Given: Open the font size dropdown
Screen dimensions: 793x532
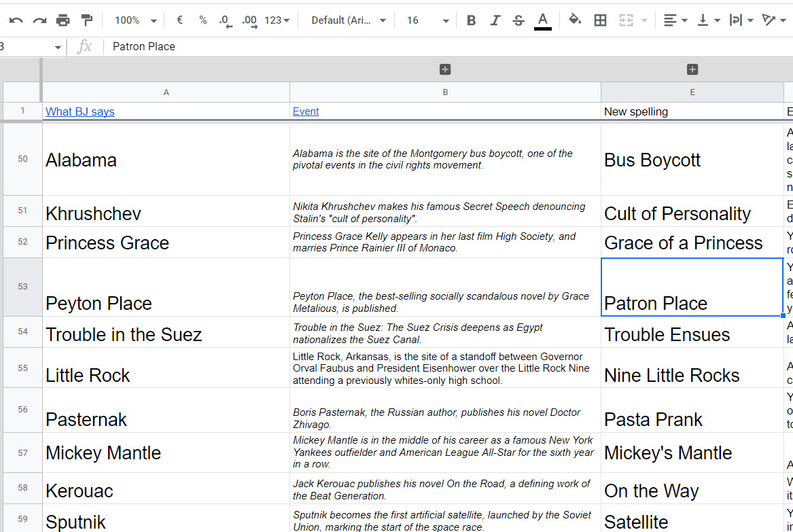Looking at the screenshot, I should [x=428, y=20].
